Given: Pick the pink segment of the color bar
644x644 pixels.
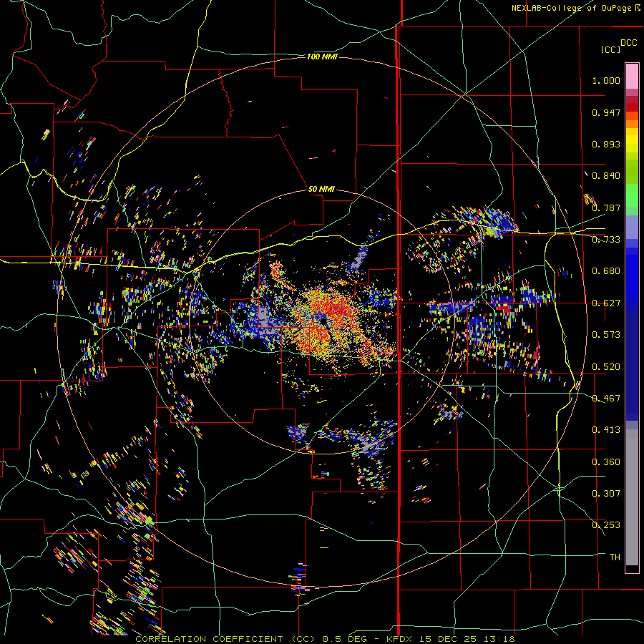Looking at the screenshot, I should pos(632,76).
